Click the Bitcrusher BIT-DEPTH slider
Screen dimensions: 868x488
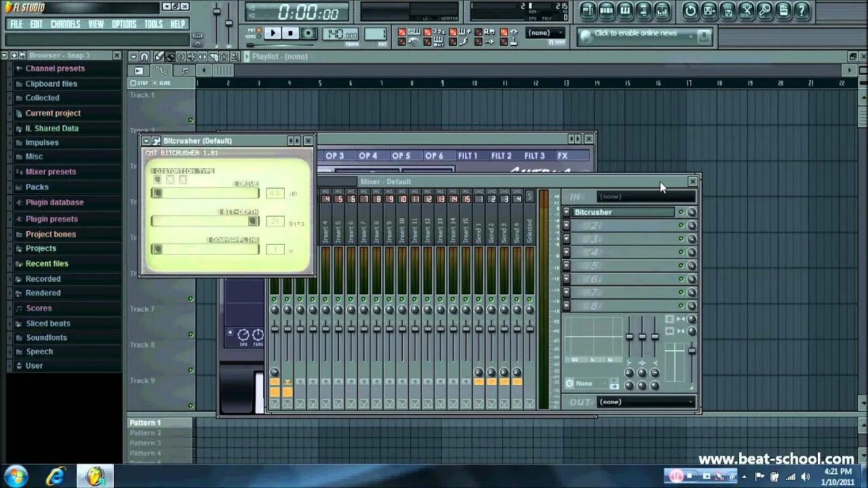coord(205,222)
